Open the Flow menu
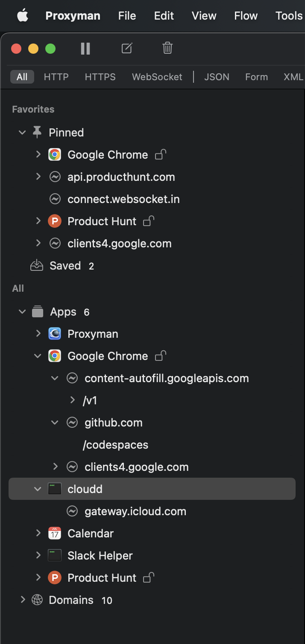 click(x=246, y=16)
